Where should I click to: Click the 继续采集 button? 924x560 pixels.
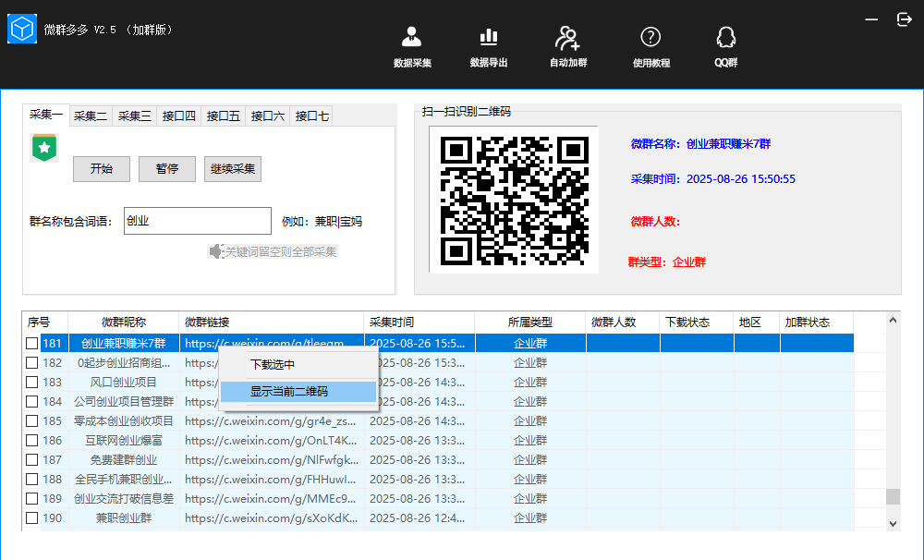(233, 169)
